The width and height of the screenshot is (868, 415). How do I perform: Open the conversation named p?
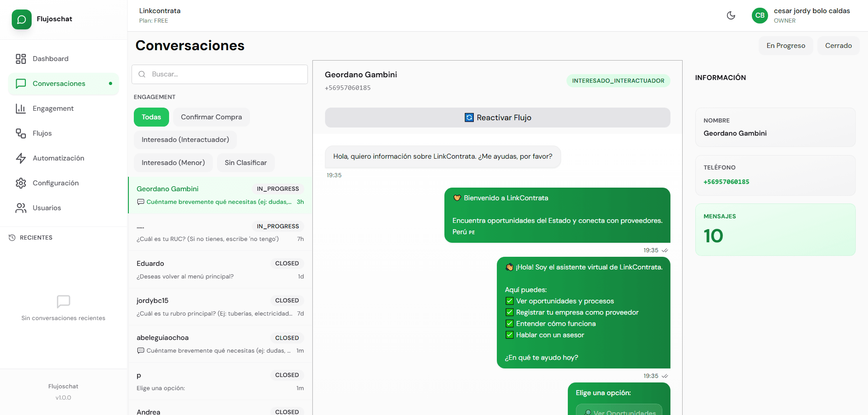220,381
